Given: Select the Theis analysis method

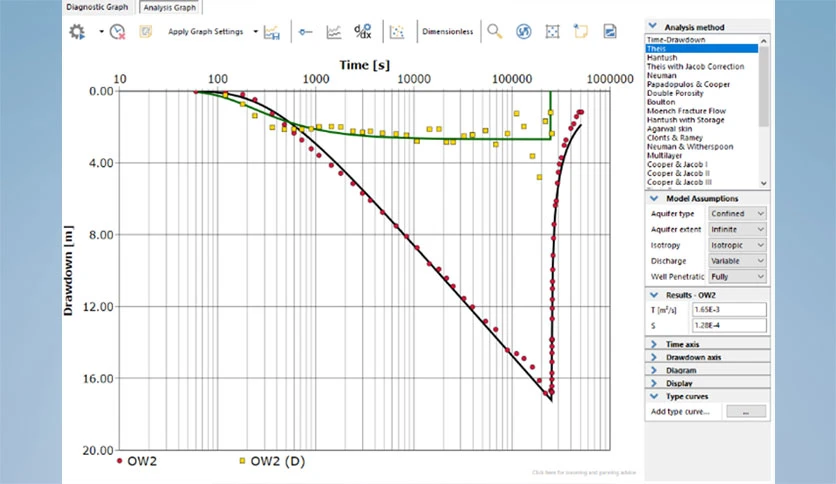Looking at the screenshot, I should point(702,49).
